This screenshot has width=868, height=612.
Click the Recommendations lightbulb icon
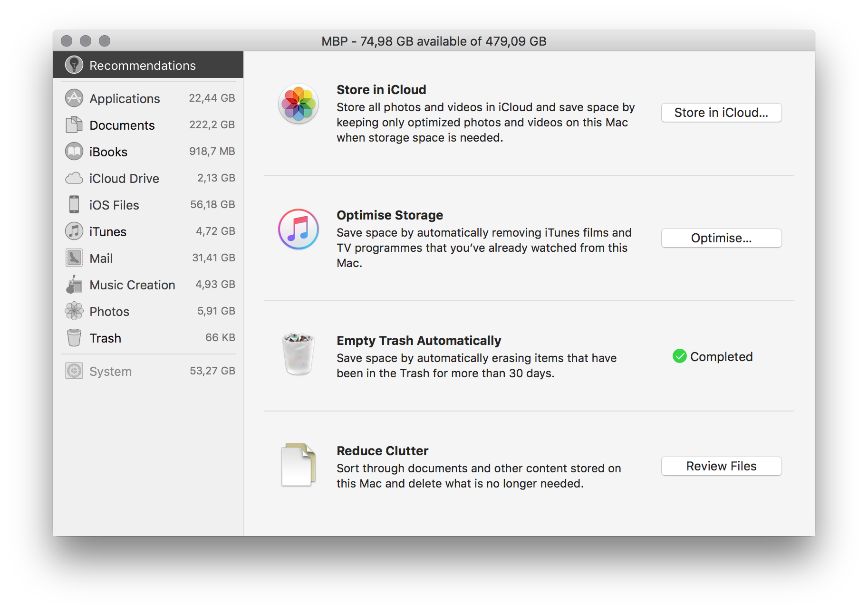click(74, 65)
